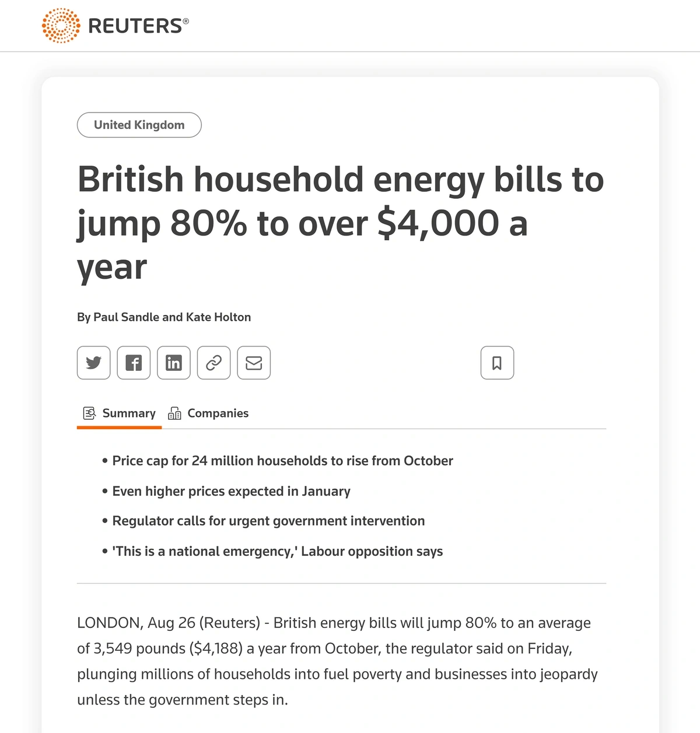Copy the article link with chain icon
This screenshot has width=700, height=733.
[x=213, y=363]
